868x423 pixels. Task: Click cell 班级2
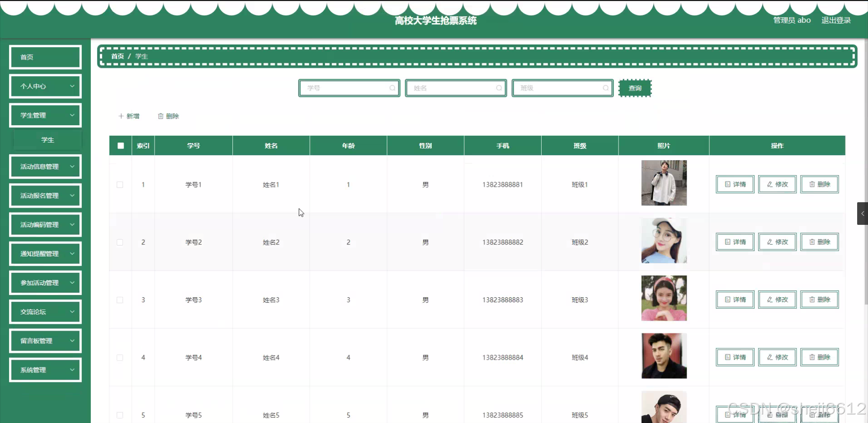tap(580, 242)
